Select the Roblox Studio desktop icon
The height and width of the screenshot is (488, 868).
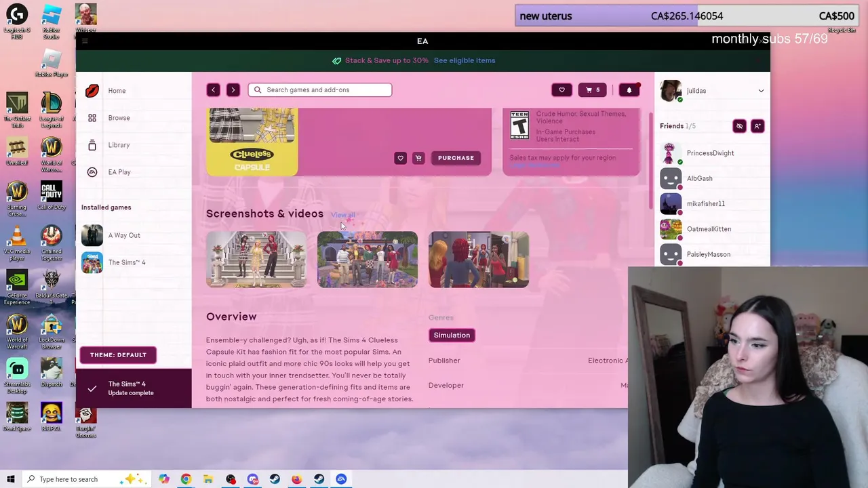tap(51, 22)
